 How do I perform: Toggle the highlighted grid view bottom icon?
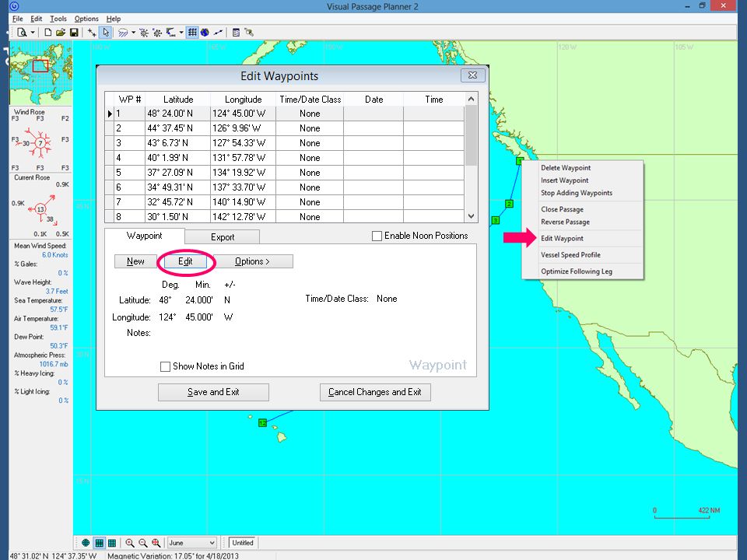(99, 543)
